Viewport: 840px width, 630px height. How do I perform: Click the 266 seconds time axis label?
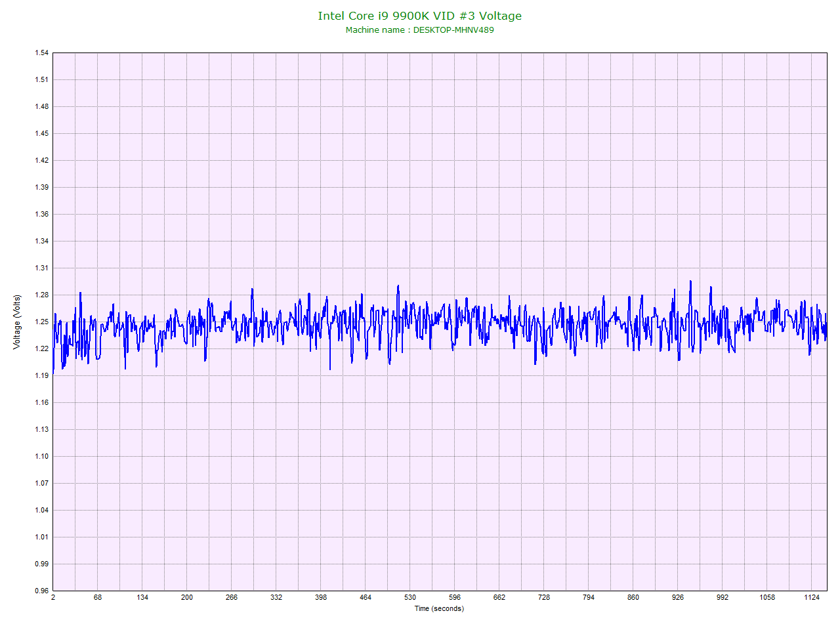pos(232,598)
